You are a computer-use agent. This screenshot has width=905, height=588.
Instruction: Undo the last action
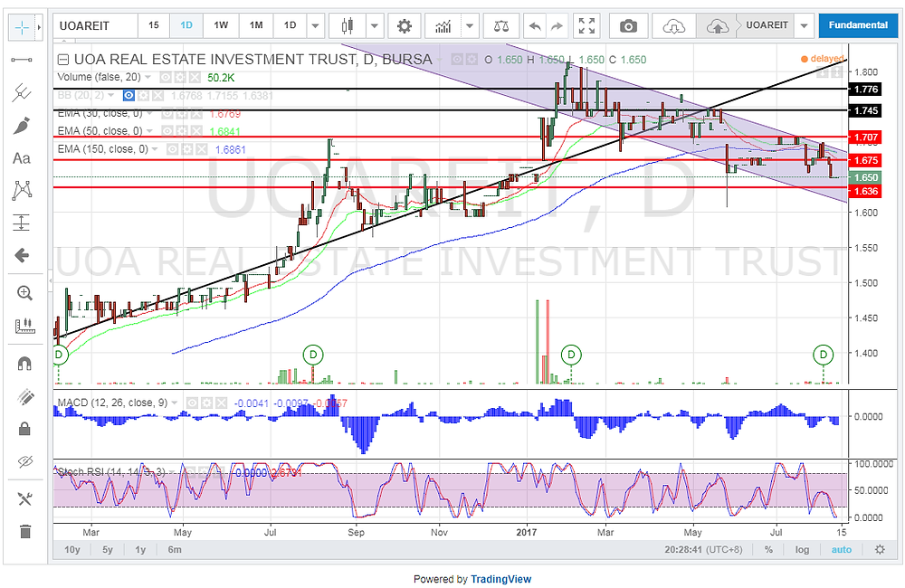pyautogui.click(x=535, y=26)
